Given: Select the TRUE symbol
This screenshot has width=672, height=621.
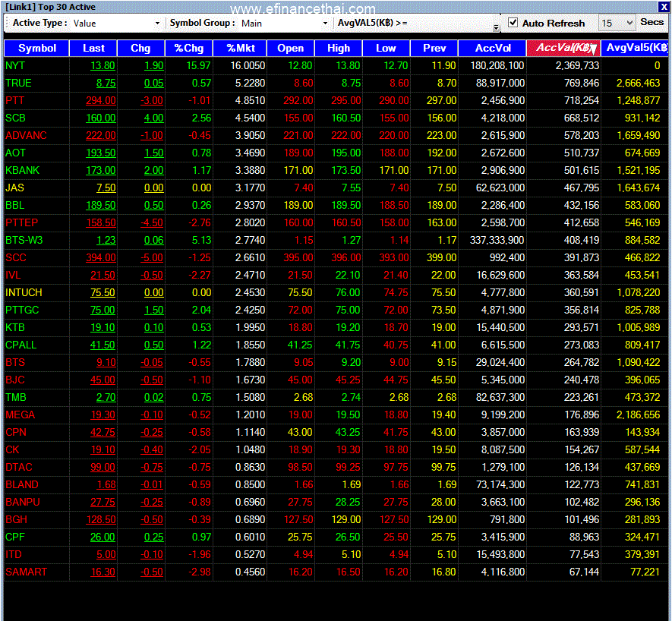Looking at the screenshot, I should click(18, 84).
